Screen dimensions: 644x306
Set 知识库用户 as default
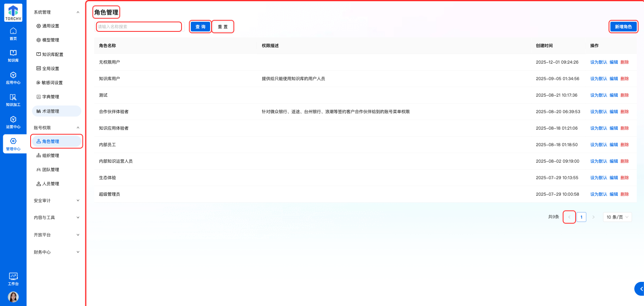coord(599,79)
